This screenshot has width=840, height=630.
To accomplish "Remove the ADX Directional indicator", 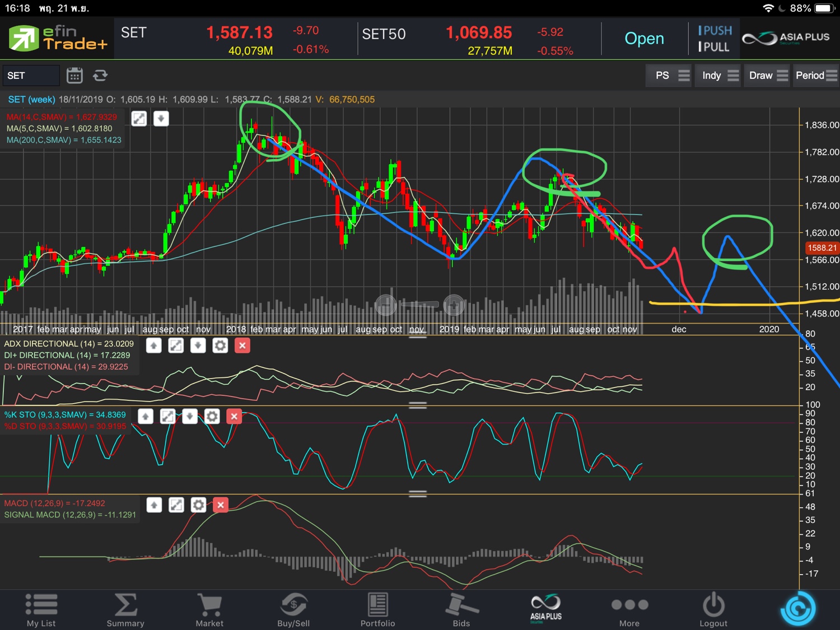I will point(242,346).
